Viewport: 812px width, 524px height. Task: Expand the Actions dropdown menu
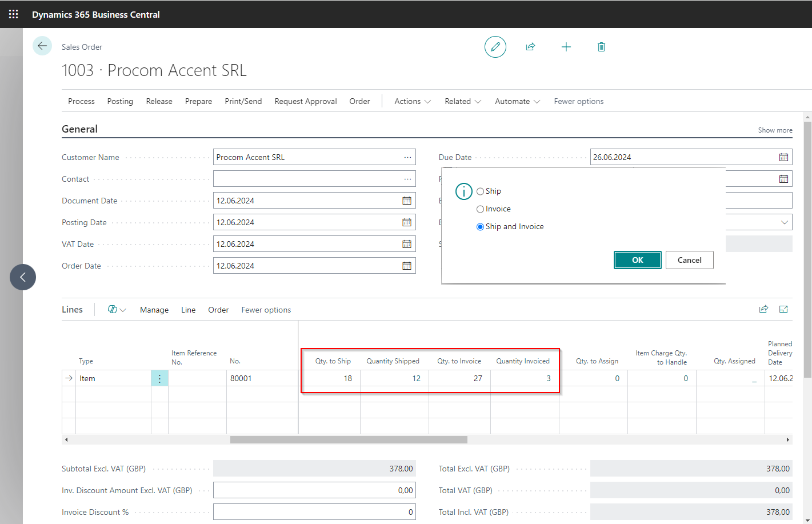click(413, 101)
